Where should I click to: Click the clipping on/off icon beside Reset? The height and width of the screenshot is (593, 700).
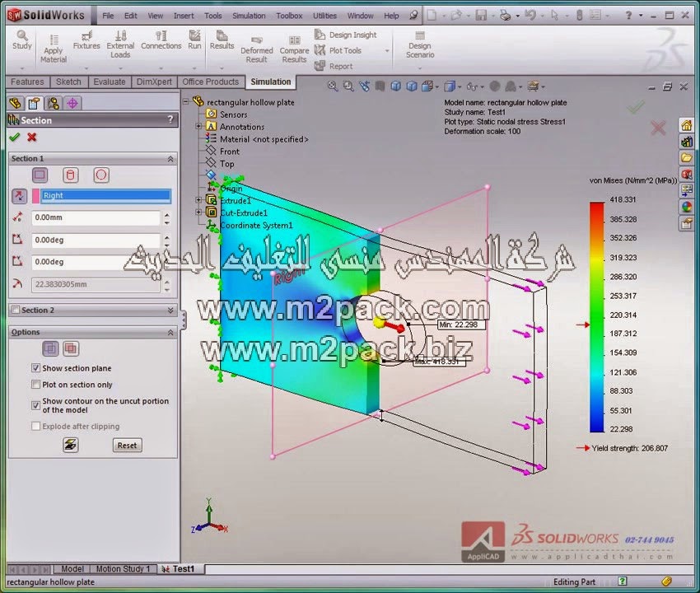tap(71, 445)
